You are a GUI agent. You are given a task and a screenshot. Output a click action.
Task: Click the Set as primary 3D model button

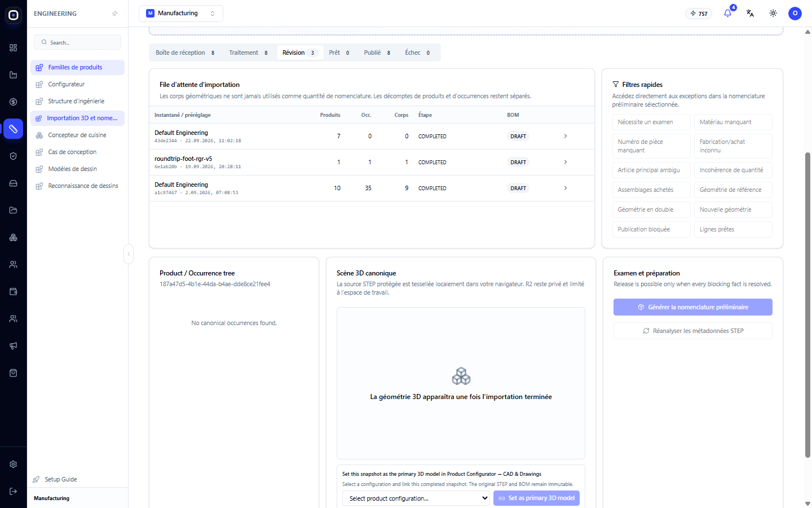point(536,498)
